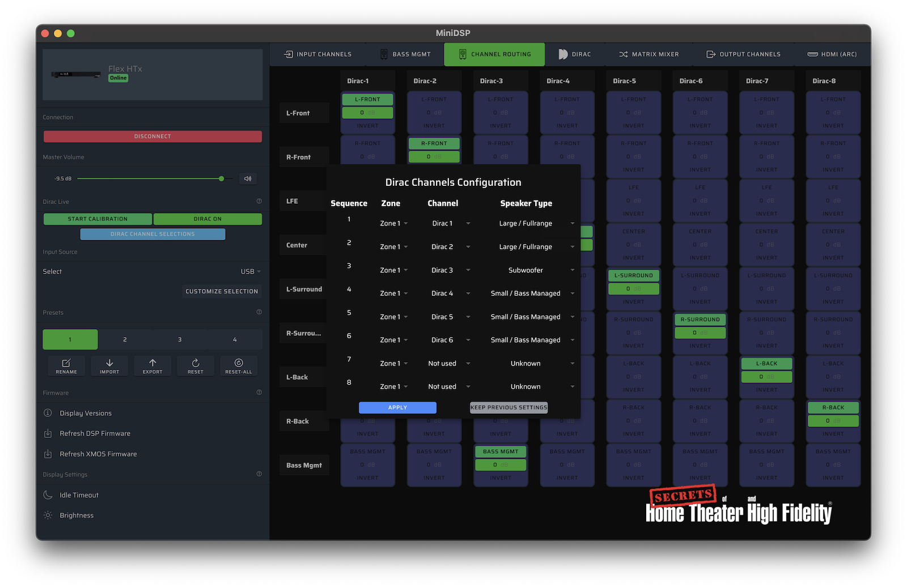This screenshot has height=588, width=907.
Task: Click the Matrix Mixer shuffle icon
Action: point(623,54)
